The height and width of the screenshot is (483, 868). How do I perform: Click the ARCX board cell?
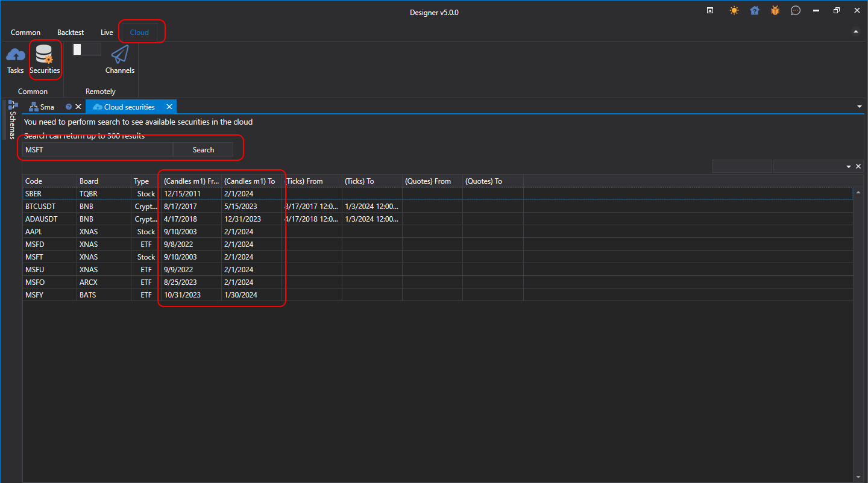click(x=104, y=282)
